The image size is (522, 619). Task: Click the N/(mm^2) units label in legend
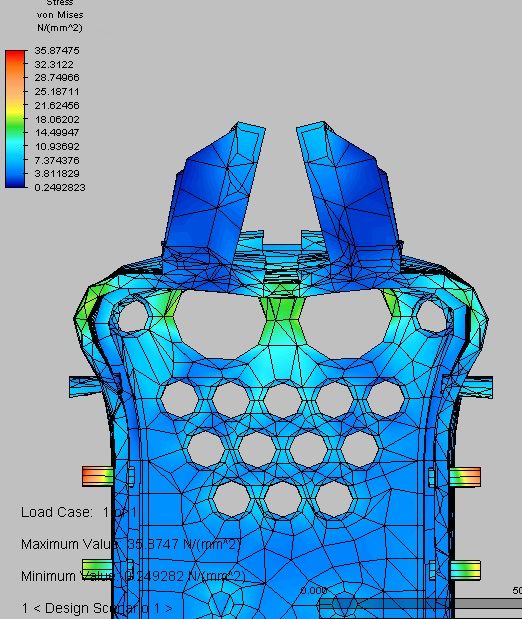[60, 28]
